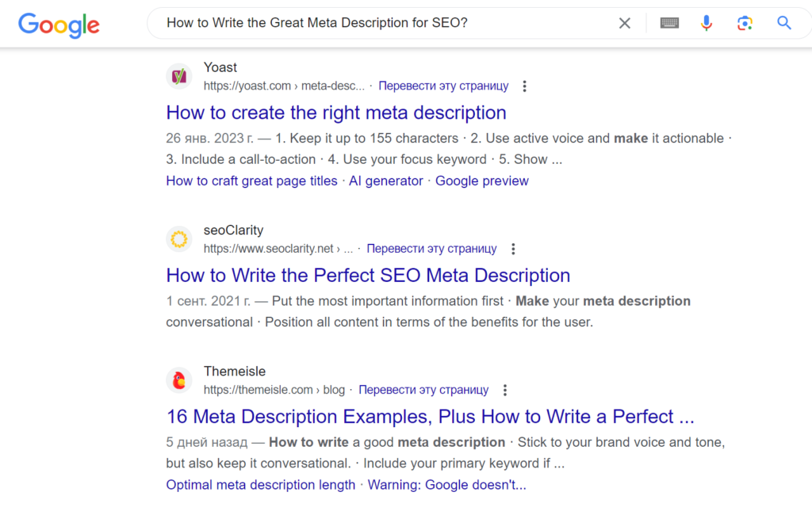Open 'AI generator' sitelink
This screenshot has height=515, width=812.
click(x=386, y=181)
